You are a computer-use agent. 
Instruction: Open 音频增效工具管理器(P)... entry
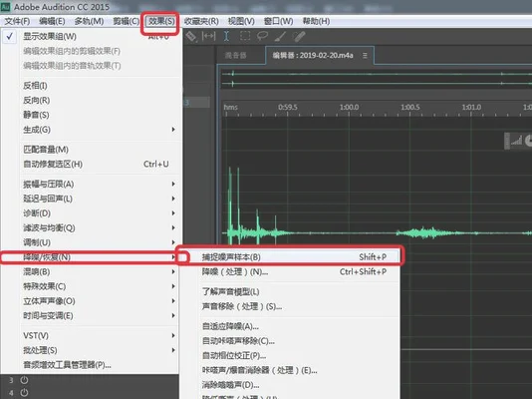[91, 365]
